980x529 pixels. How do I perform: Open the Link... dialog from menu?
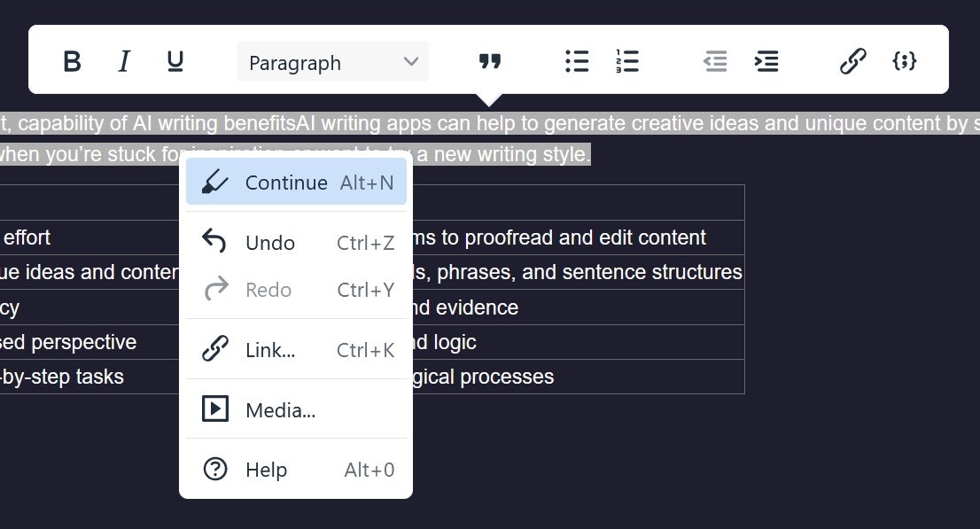[x=296, y=349]
